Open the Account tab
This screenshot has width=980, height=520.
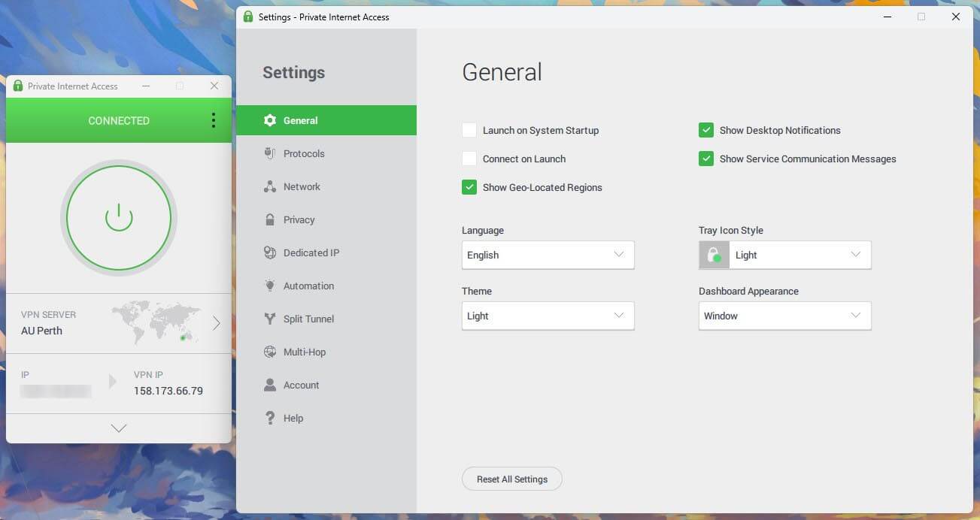(x=326, y=385)
